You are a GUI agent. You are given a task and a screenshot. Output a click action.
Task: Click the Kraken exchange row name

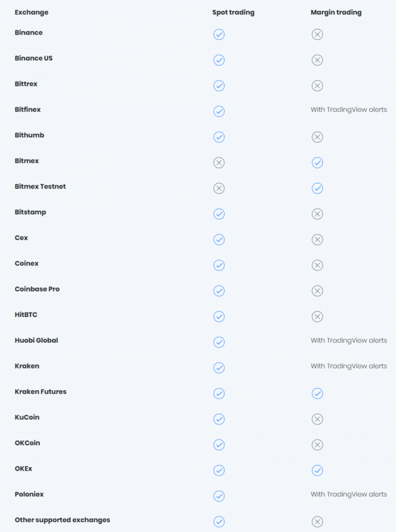27,366
